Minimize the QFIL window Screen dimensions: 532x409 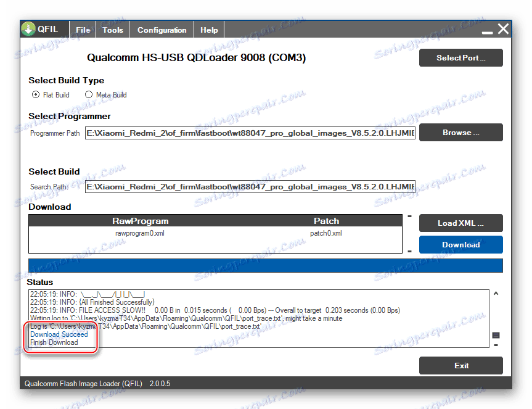coord(487,32)
